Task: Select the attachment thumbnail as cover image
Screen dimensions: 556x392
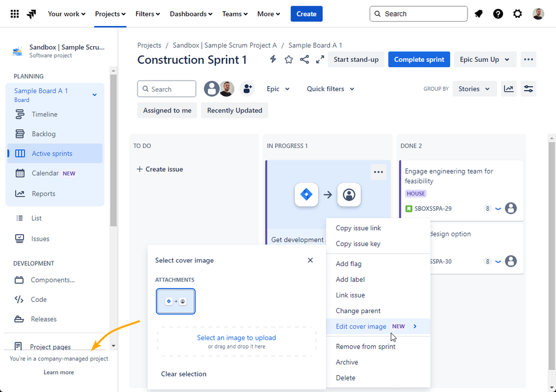Action: [175, 301]
